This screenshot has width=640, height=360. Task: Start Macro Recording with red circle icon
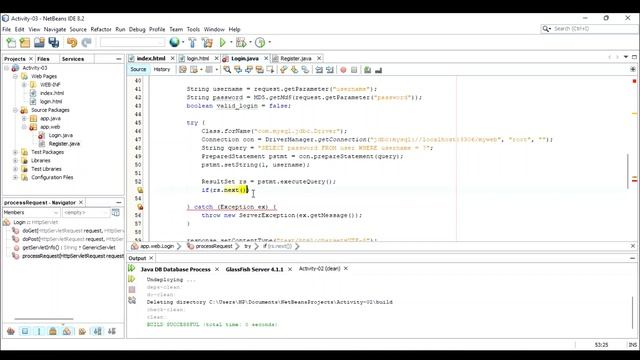click(343, 70)
